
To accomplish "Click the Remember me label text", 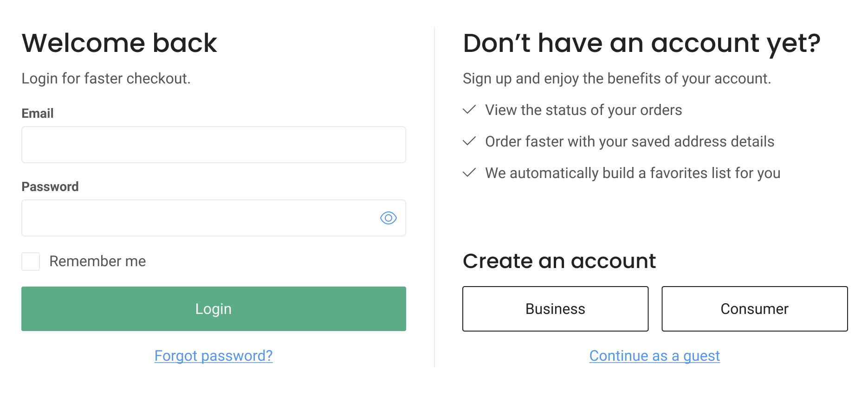I will click(97, 262).
